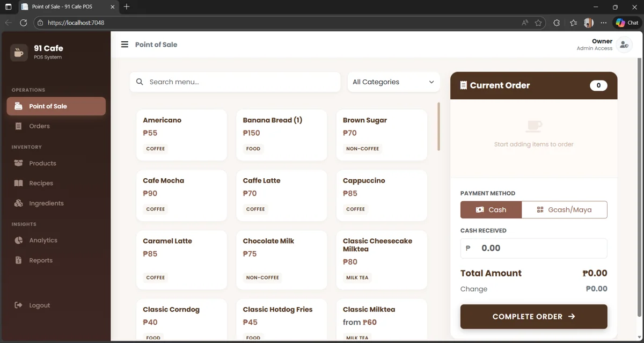Screen dimensions: 644x343
Task: Select Cash payment method
Action: pos(491,210)
